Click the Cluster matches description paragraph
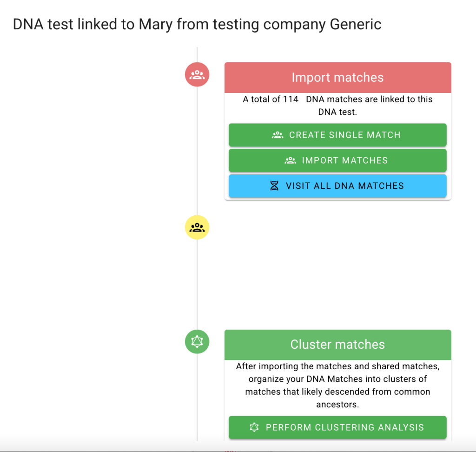476x452 pixels. pyautogui.click(x=337, y=385)
